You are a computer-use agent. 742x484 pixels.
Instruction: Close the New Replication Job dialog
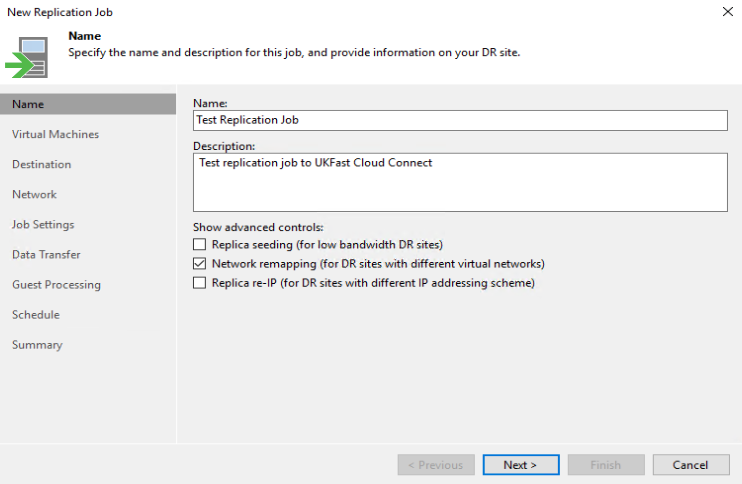pyautogui.click(x=726, y=11)
